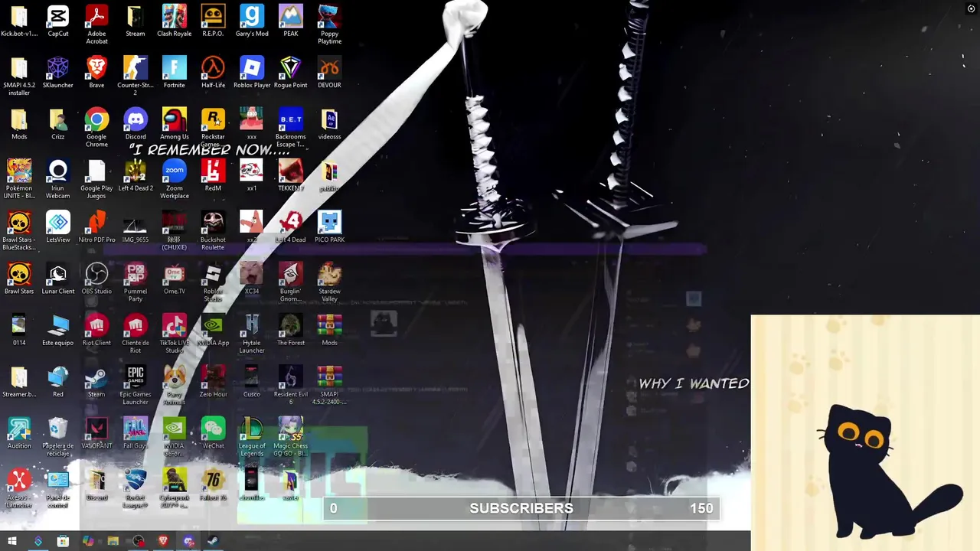Open the League of Legends shortcut

click(252, 435)
